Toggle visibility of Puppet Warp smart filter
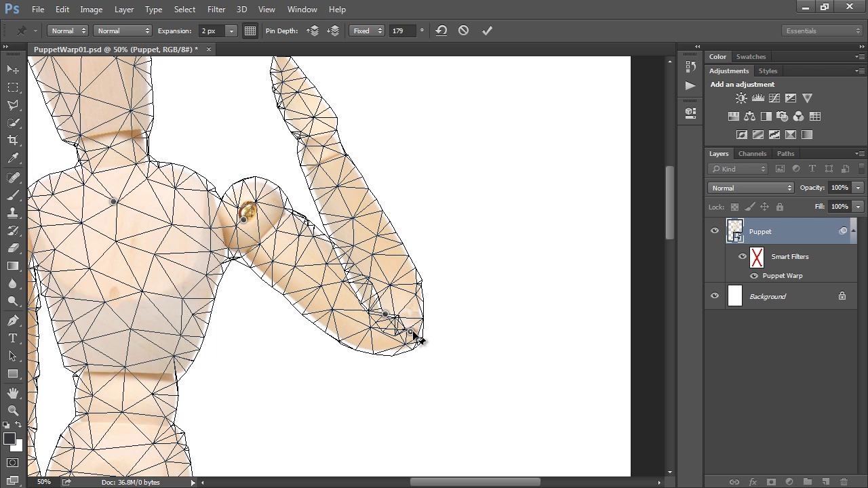This screenshot has width=868, height=488. point(754,276)
